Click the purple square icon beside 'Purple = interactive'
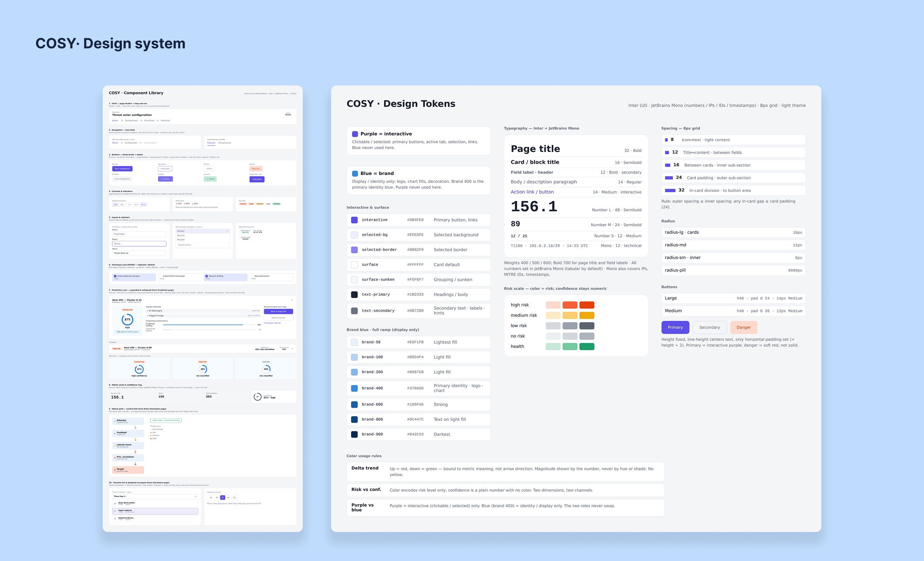Viewport: 924px width, 561px height. [355, 134]
